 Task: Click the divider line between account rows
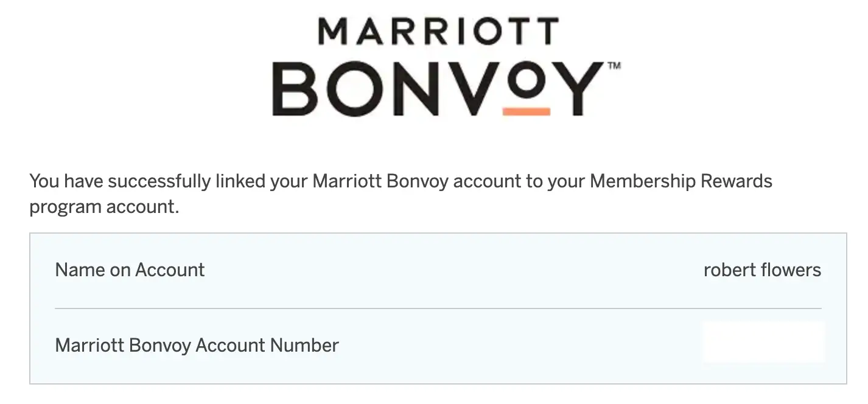click(x=438, y=308)
